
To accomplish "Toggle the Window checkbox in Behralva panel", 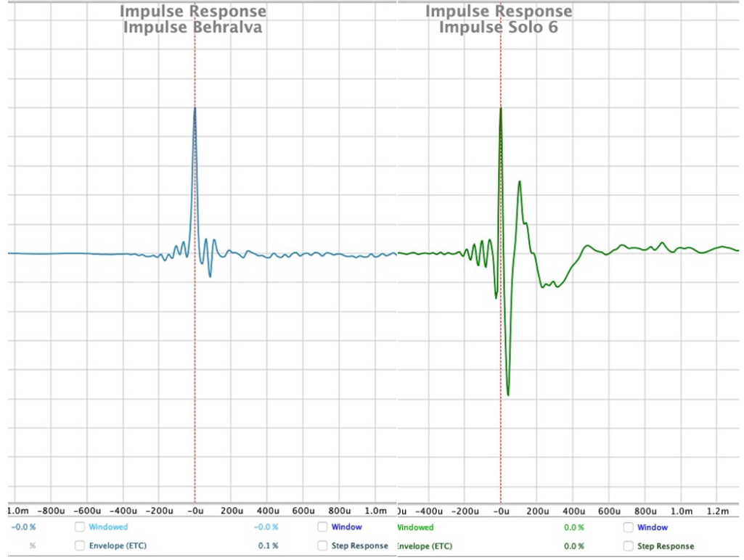I will [x=322, y=527].
